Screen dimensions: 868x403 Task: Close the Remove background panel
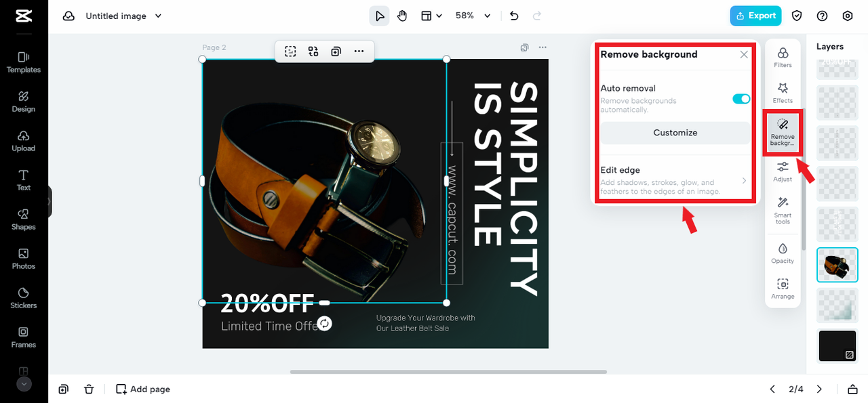744,54
